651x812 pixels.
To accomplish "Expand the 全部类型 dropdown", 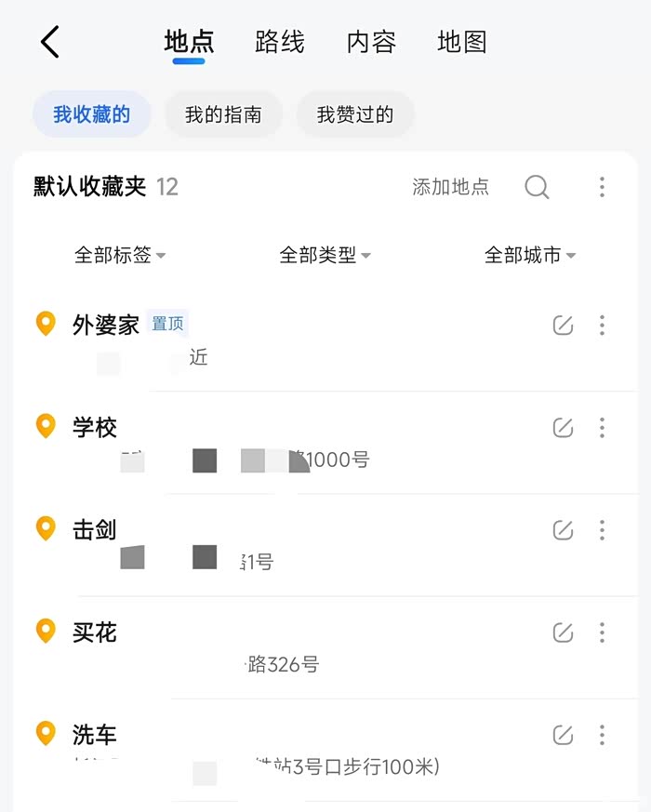I will pos(325,255).
